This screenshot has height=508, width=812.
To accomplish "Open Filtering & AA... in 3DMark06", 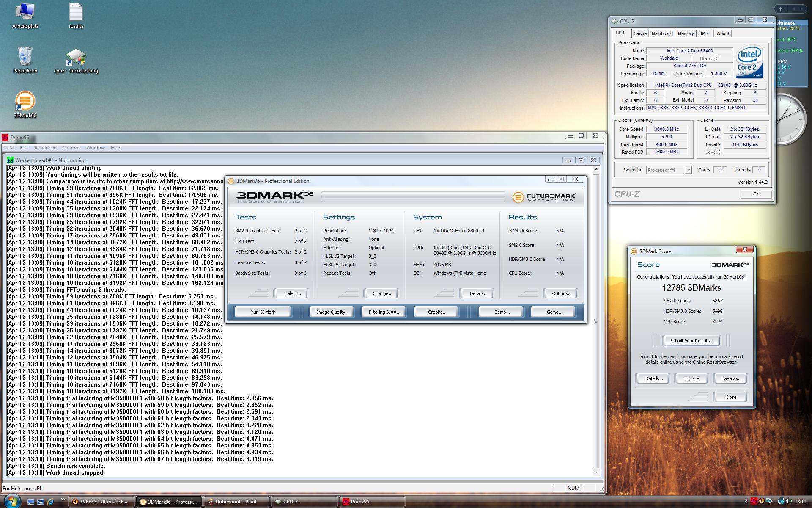I will tap(384, 312).
